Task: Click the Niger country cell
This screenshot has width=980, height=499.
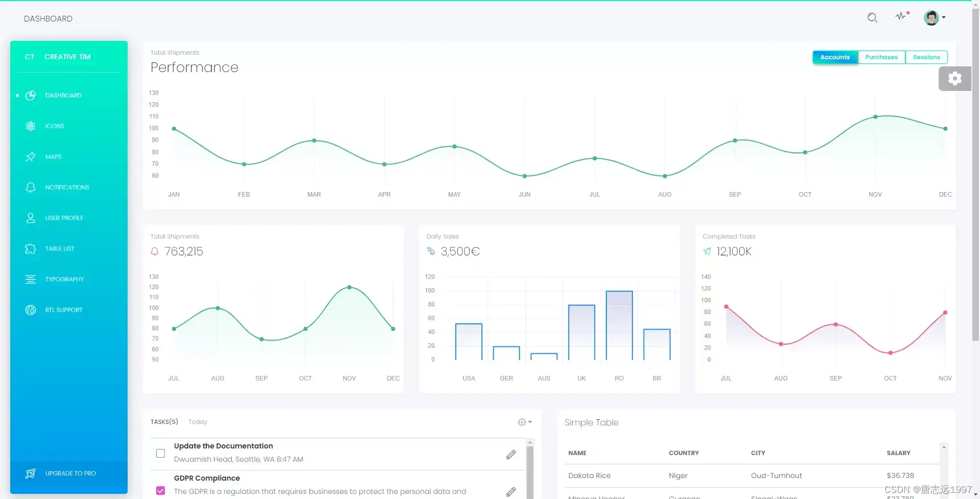Action: point(678,476)
